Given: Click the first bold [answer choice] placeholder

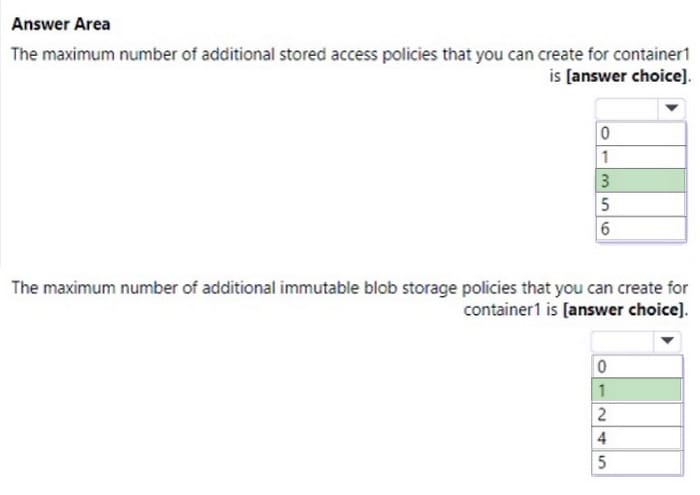Looking at the screenshot, I should 627,76.
